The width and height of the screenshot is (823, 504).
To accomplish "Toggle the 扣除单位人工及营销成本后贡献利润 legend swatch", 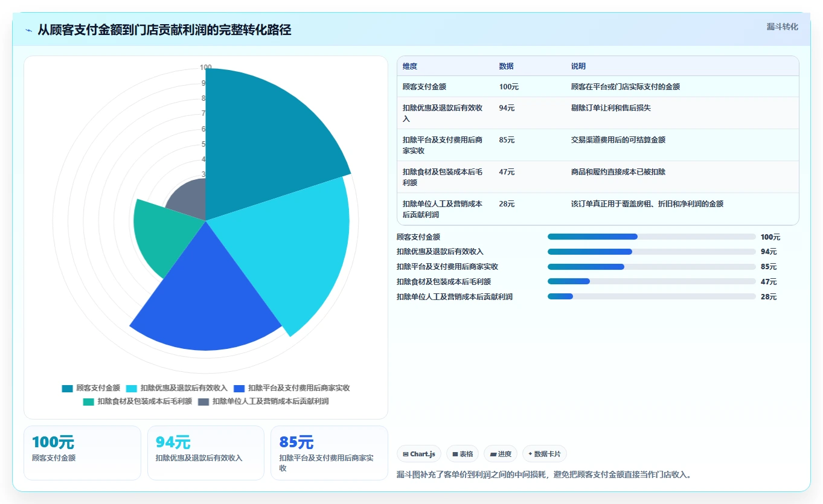I will click(x=203, y=401).
